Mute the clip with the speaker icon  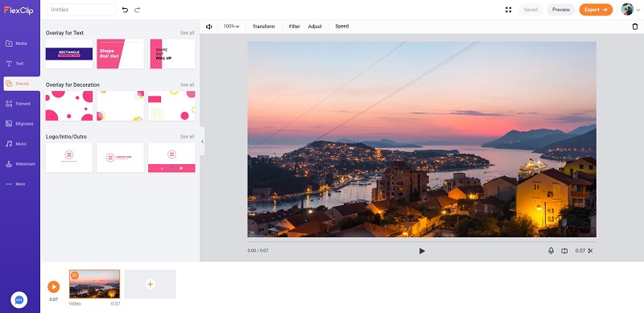(x=209, y=27)
